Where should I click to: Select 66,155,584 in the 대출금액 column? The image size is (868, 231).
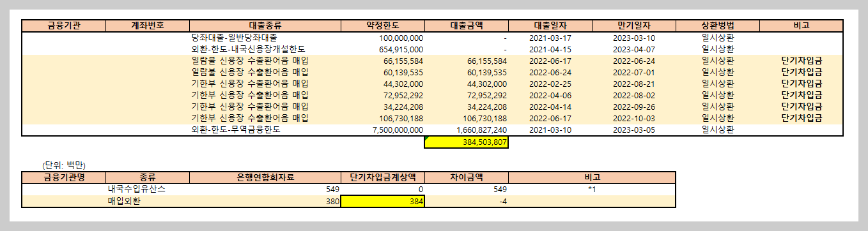coord(467,61)
